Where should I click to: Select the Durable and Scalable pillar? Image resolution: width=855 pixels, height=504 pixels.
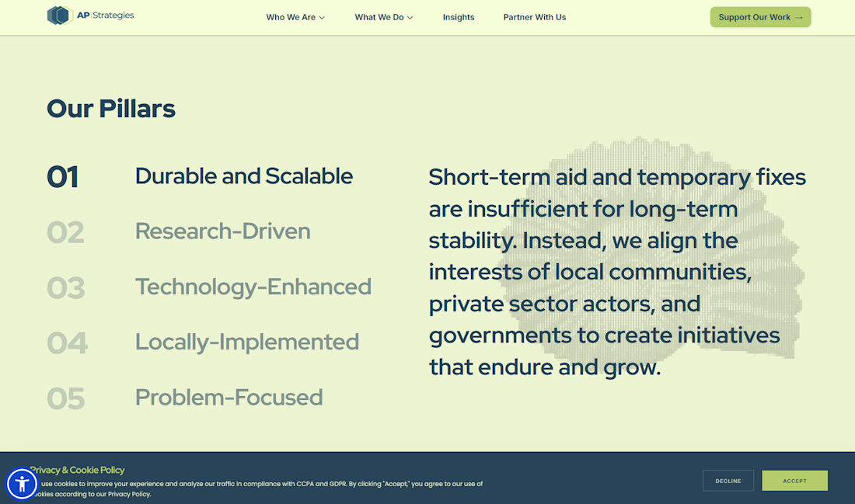[244, 176]
